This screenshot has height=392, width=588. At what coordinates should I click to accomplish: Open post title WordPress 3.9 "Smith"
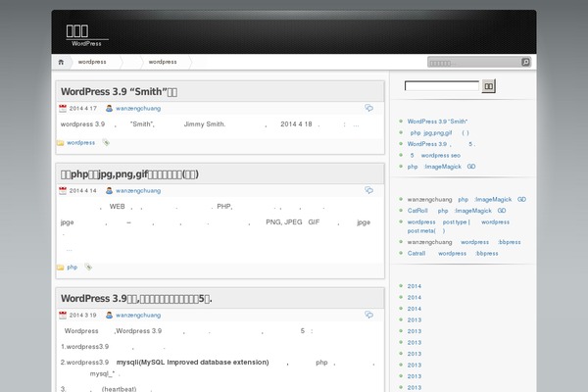(119, 92)
